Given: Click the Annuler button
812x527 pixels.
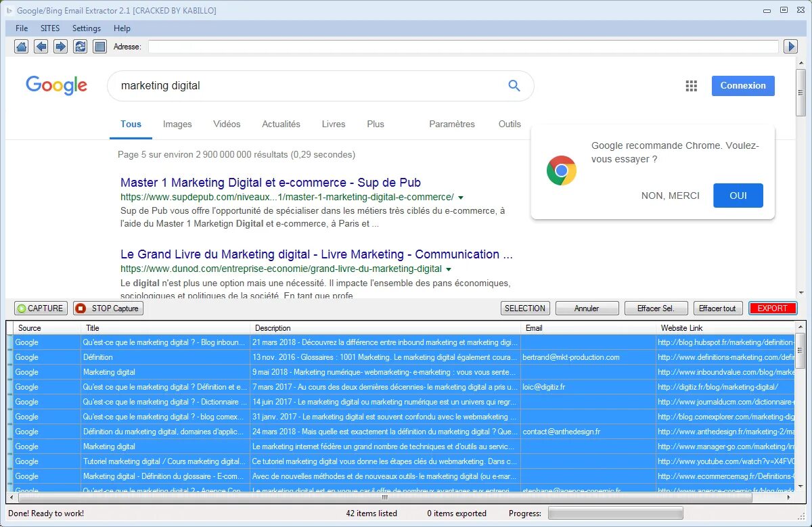Looking at the screenshot, I should point(587,308).
